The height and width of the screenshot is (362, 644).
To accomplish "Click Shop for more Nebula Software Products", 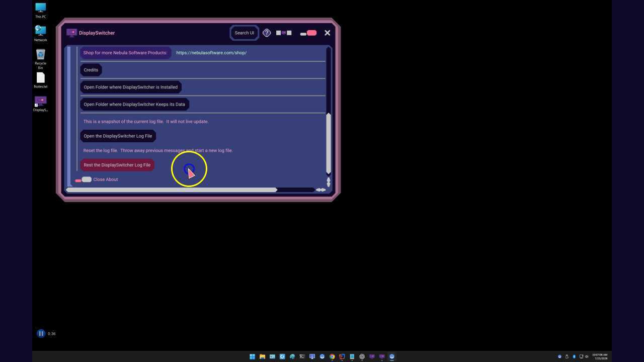I will pos(125,53).
